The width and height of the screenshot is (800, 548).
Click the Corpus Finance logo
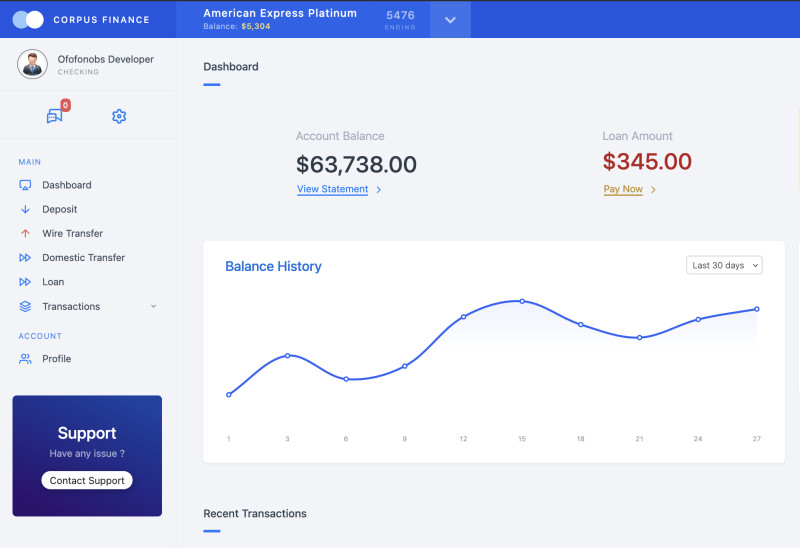(28, 19)
